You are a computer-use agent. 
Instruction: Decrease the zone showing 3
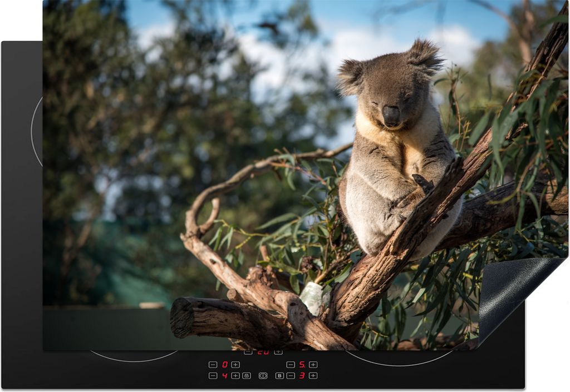pyautogui.click(x=291, y=376)
